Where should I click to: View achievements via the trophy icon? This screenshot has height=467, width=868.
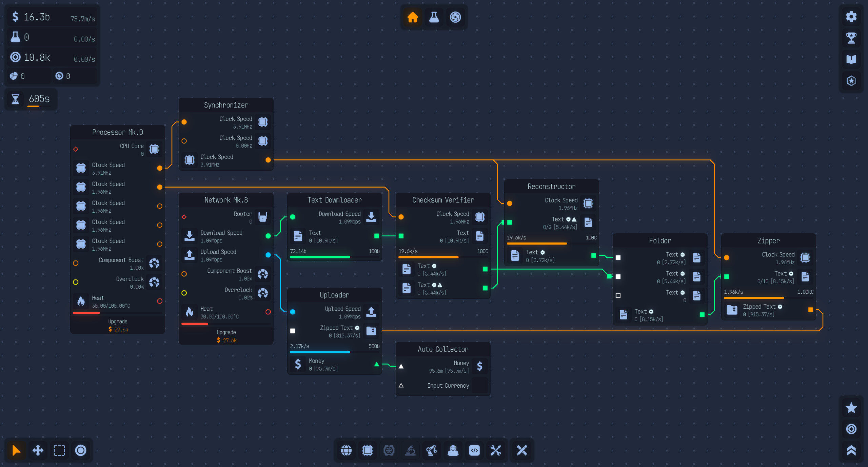click(x=851, y=38)
